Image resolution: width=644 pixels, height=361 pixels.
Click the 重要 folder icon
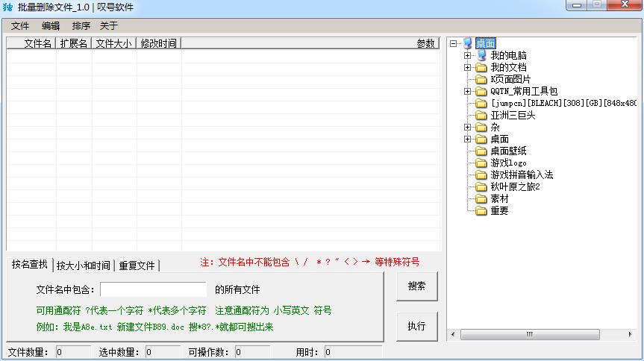[481, 210]
